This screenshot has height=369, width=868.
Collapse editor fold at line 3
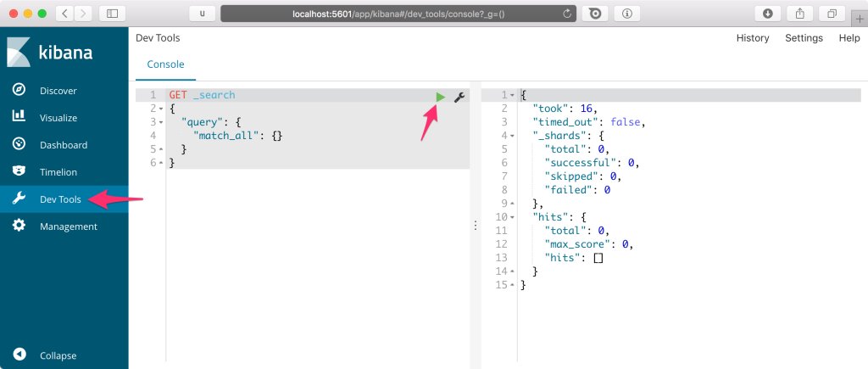pos(161,122)
